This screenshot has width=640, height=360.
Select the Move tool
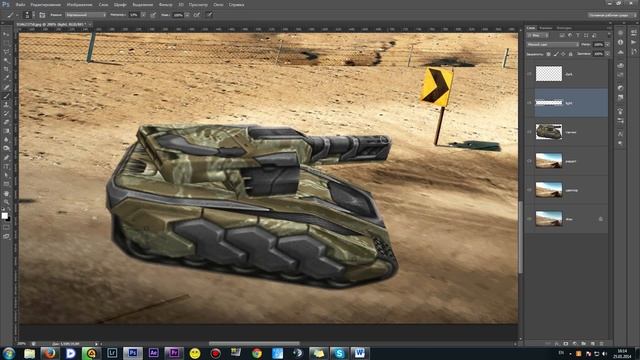point(6,35)
